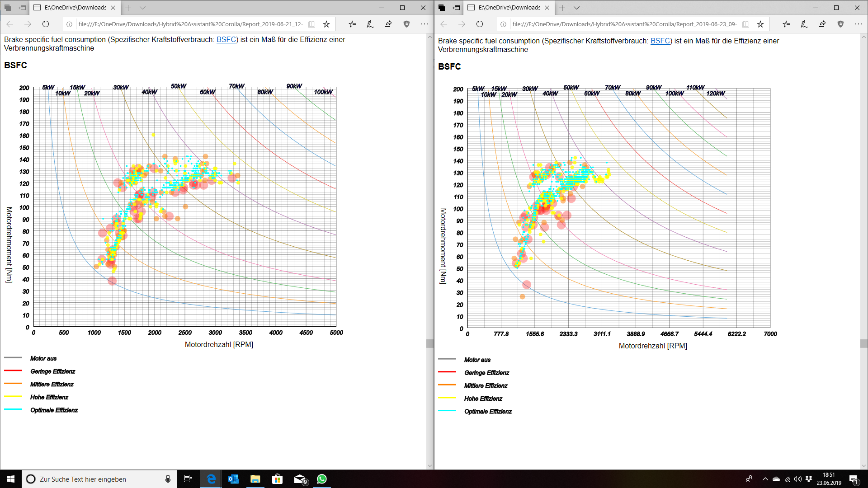Click left window address bar URL

coord(190,24)
